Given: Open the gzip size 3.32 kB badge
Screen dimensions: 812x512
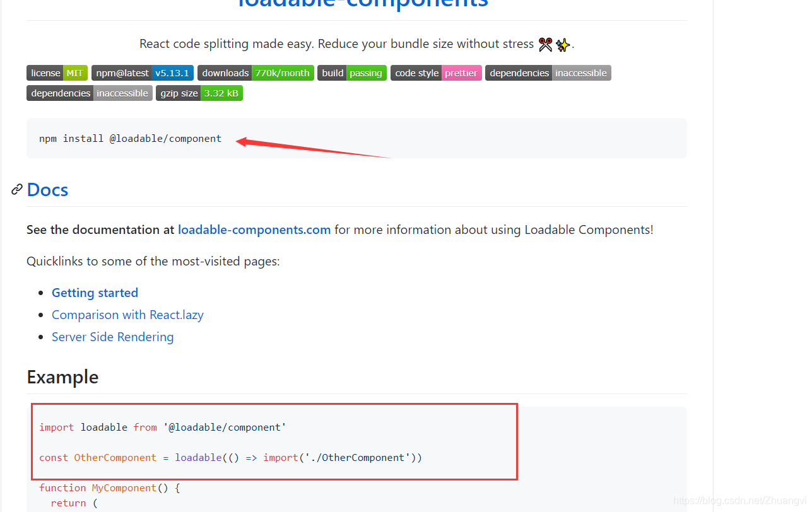Looking at the screenshot, I should tap(199, 93).
